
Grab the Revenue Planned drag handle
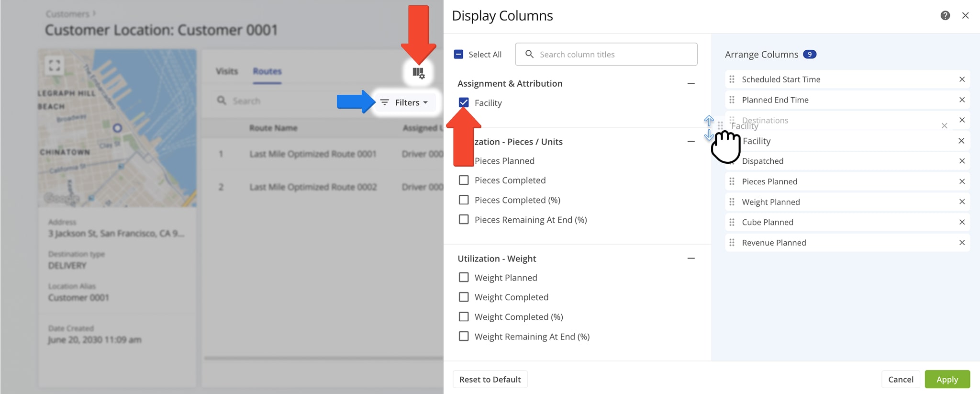[732, 243]
